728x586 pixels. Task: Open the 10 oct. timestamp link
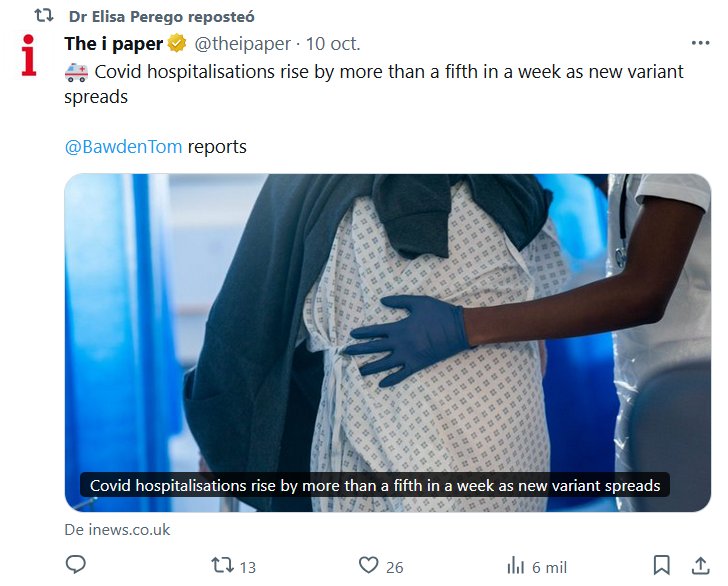click(x=333, y=44)
